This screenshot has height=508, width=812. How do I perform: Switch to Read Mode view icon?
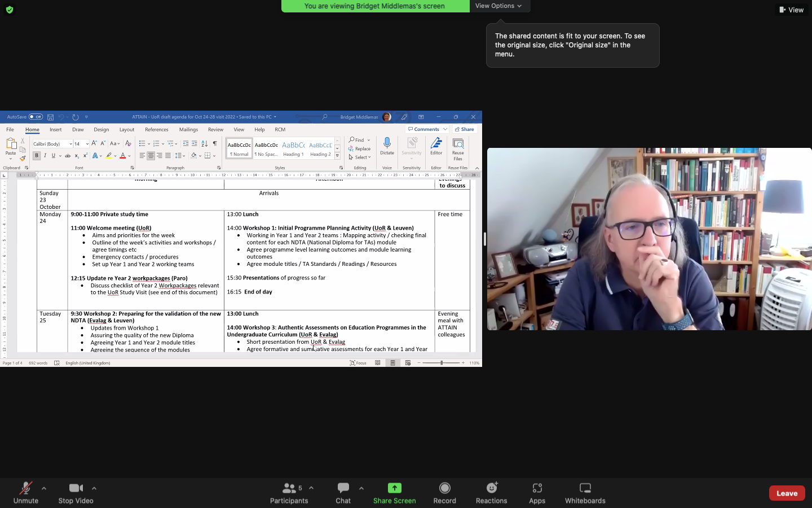(x=378, y=363)
